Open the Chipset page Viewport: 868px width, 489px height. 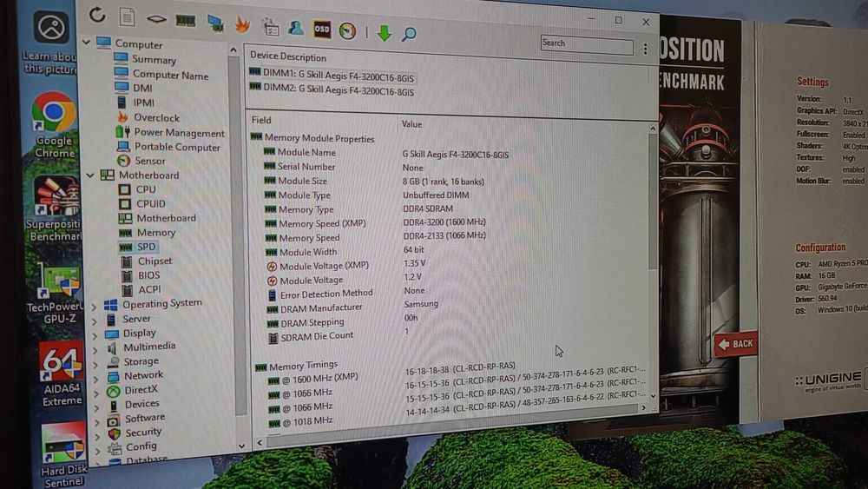point(155,261)
